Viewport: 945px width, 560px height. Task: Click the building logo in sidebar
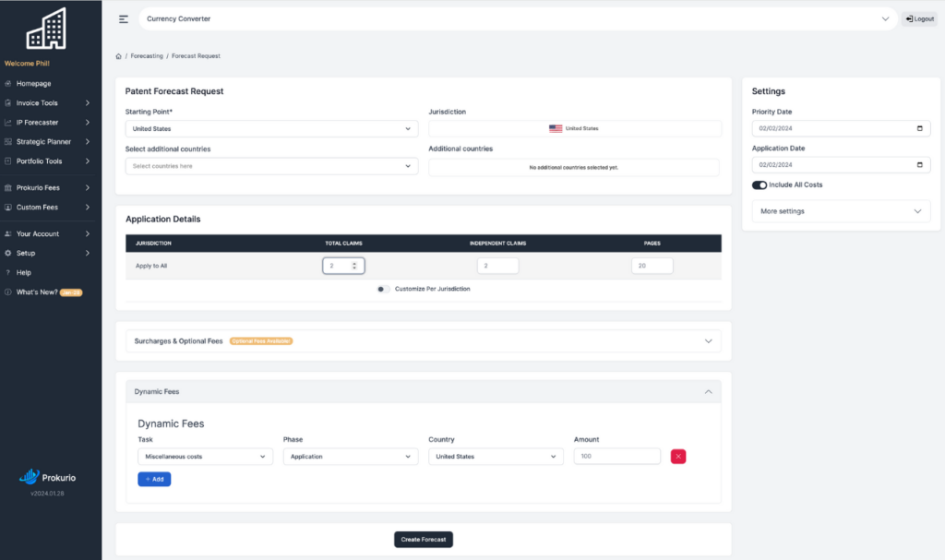(x=46, y=29)
